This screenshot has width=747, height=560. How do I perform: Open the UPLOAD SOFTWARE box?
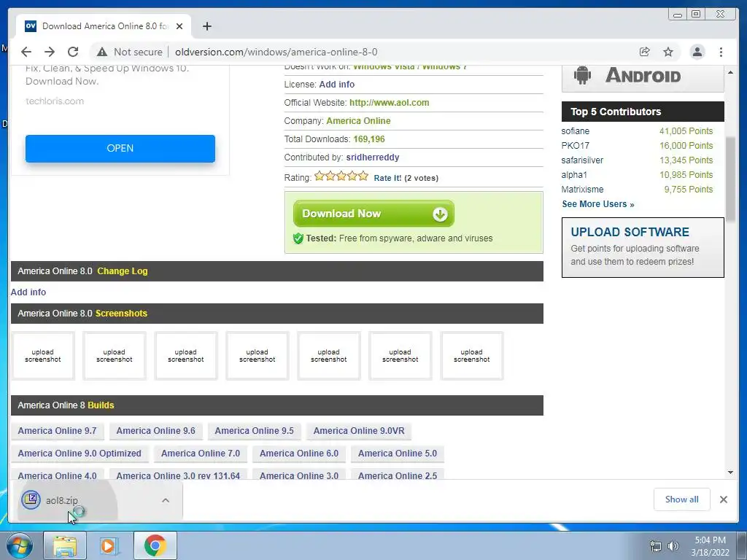tap(643, 248)
